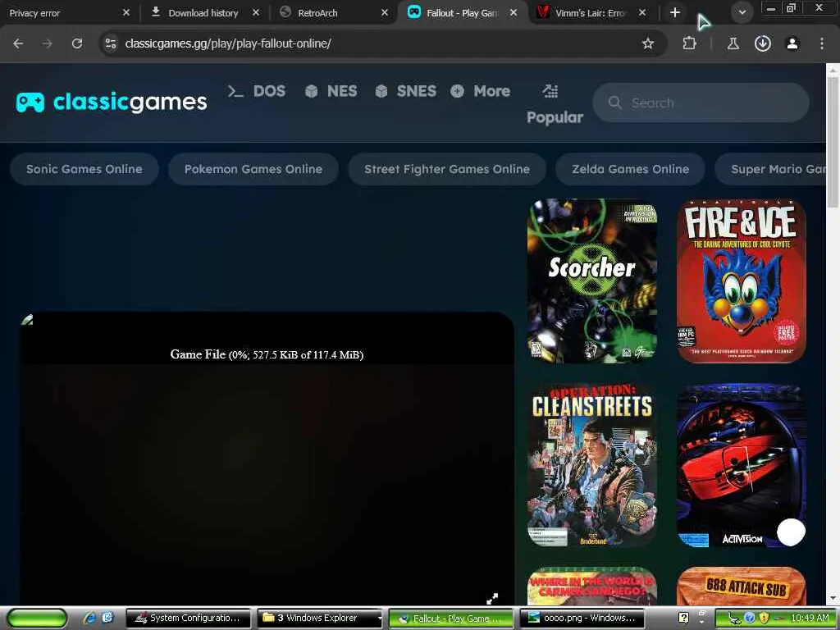Open System Configuration taskbar item

[x=188, y=619]
